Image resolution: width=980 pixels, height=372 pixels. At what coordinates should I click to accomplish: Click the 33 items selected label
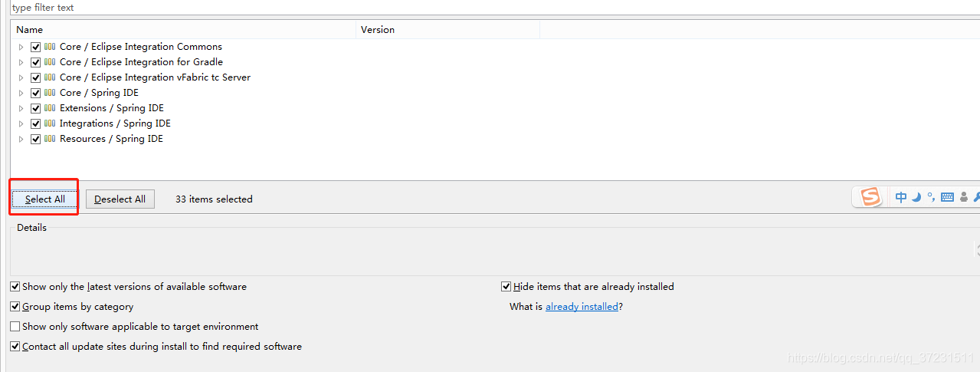click(214, 199)
